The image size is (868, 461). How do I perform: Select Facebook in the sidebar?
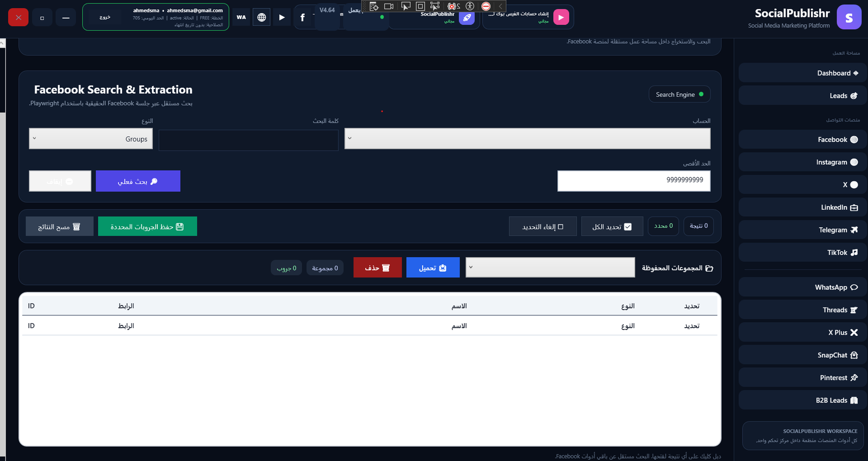click(x=802, y=139)
